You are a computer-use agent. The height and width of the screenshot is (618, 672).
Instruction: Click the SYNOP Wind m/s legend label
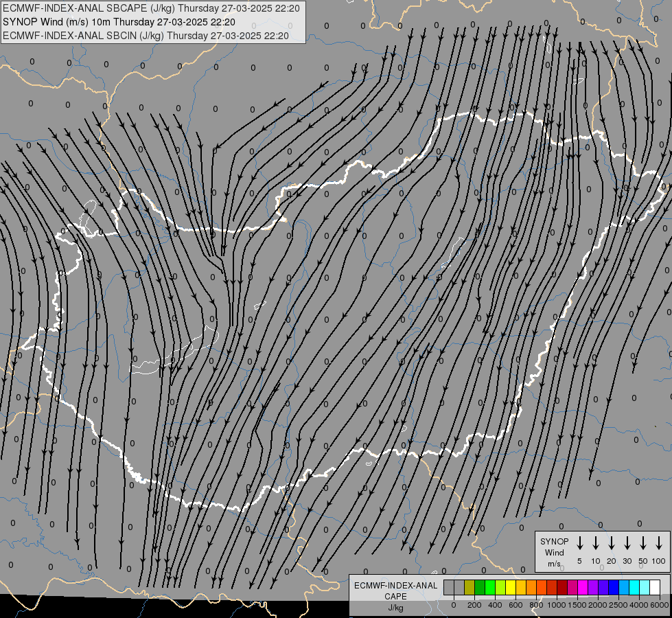click(x=554, y=552)
